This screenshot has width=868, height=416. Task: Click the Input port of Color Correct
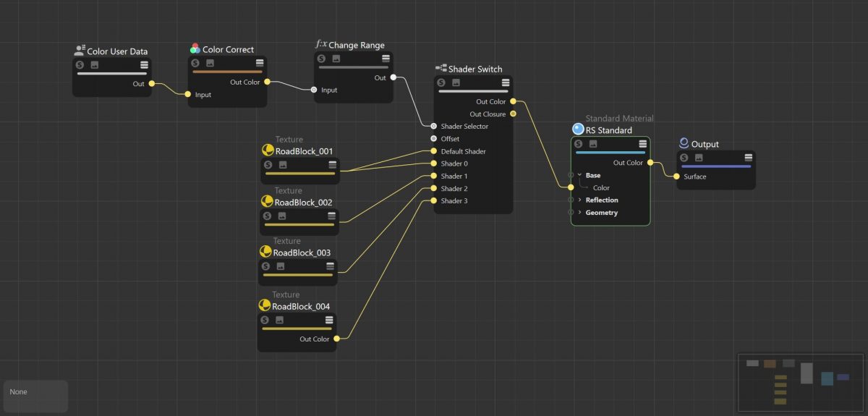(188, 95)
